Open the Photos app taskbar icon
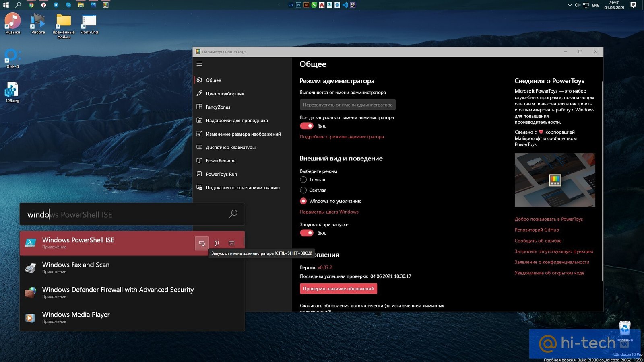 click(x=93, y=5)
